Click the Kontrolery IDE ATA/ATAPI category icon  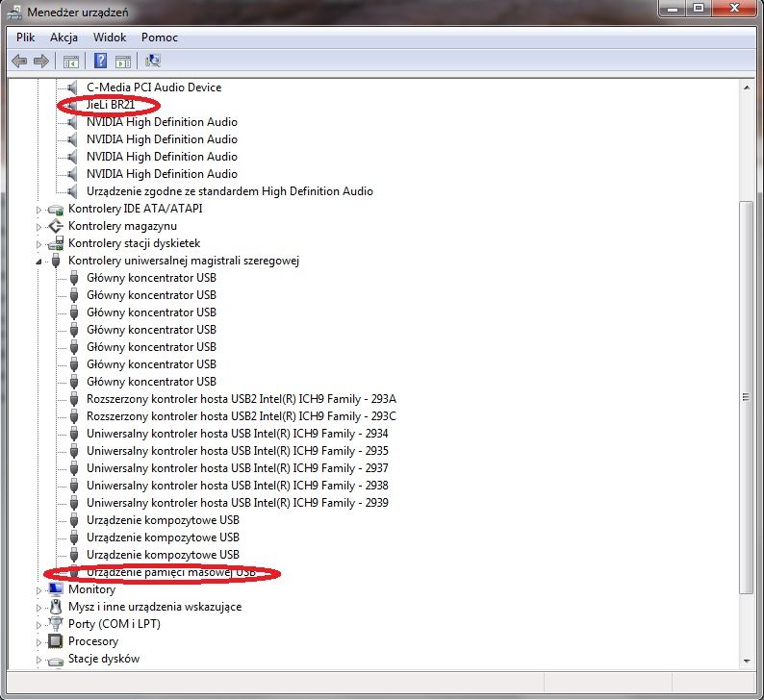pyautogui.click(x=56, y=210)
